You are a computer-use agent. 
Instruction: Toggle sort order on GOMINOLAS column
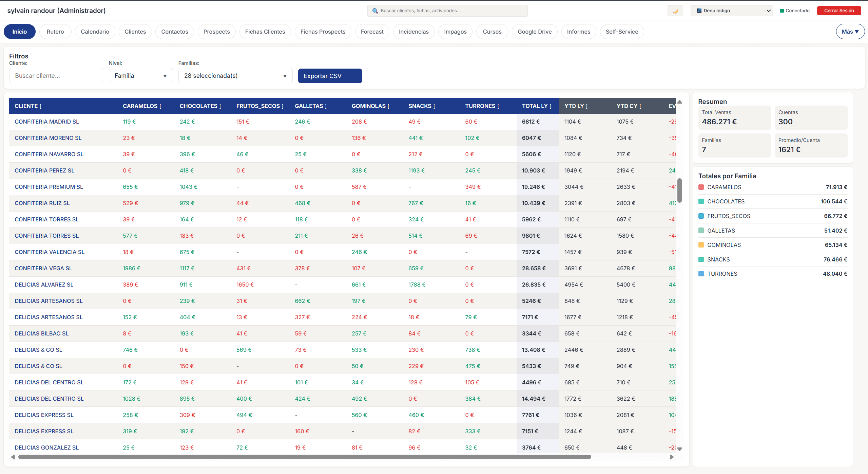pos(389,106)
